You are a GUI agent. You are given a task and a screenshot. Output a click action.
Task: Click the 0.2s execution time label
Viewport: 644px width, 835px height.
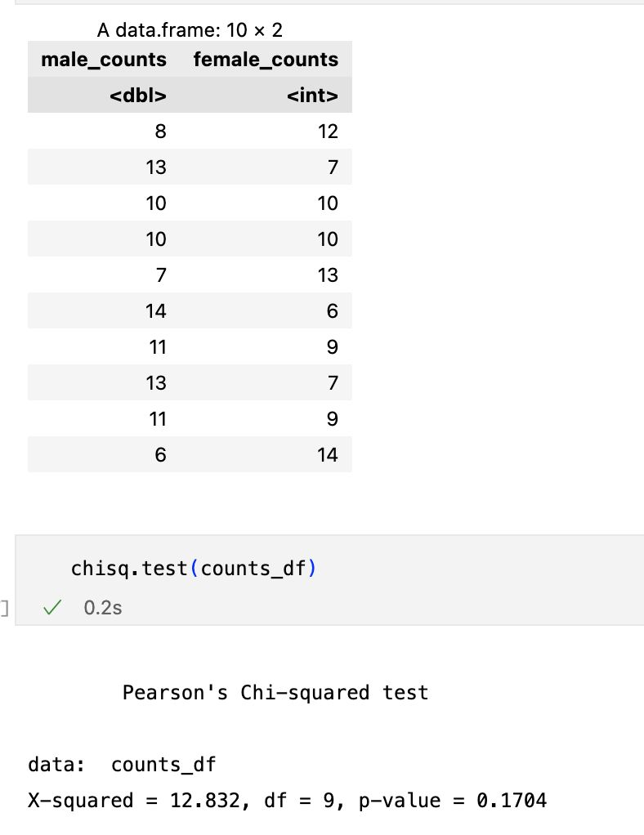pyautogui.click(x=103, y=608)
